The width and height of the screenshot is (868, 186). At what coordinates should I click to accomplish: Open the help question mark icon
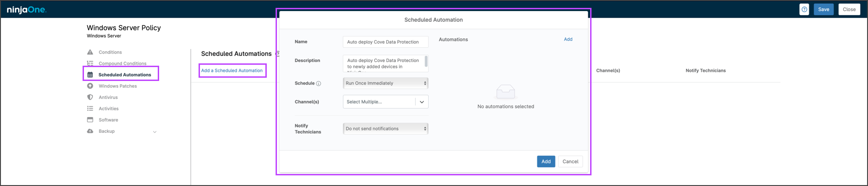pos(804,9)
